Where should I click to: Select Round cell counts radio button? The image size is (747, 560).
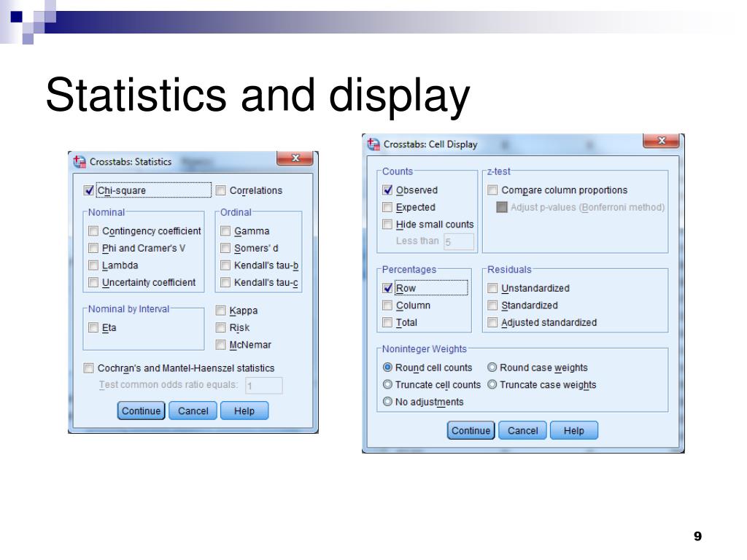coord(388,367)
